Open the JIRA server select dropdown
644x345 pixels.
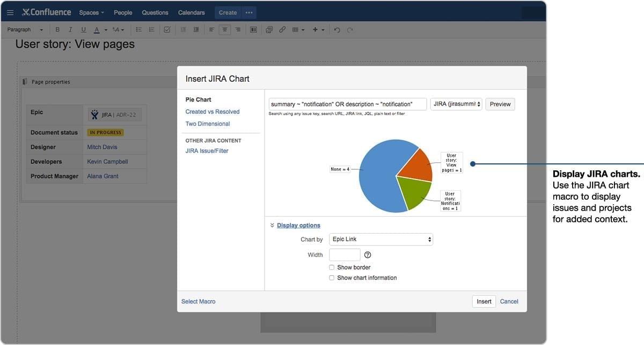coord(456,104)
